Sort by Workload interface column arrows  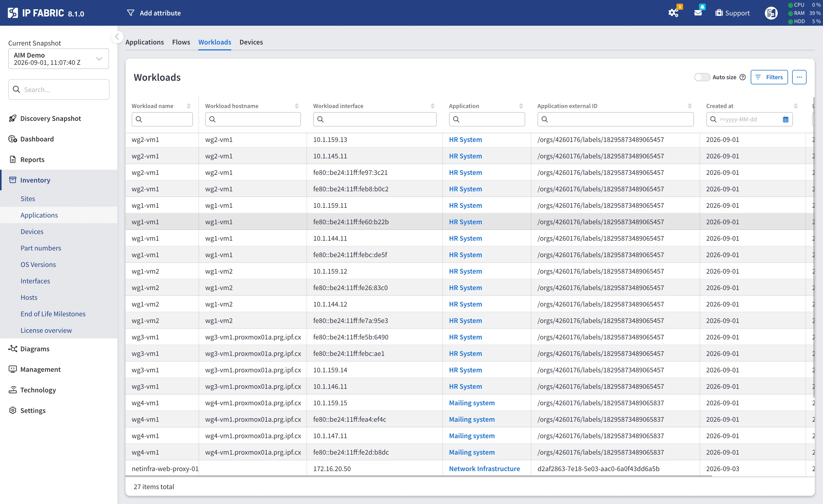[433, 106]
